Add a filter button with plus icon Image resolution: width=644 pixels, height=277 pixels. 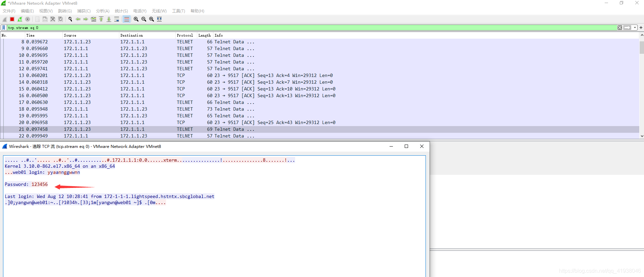click(641, 28)
